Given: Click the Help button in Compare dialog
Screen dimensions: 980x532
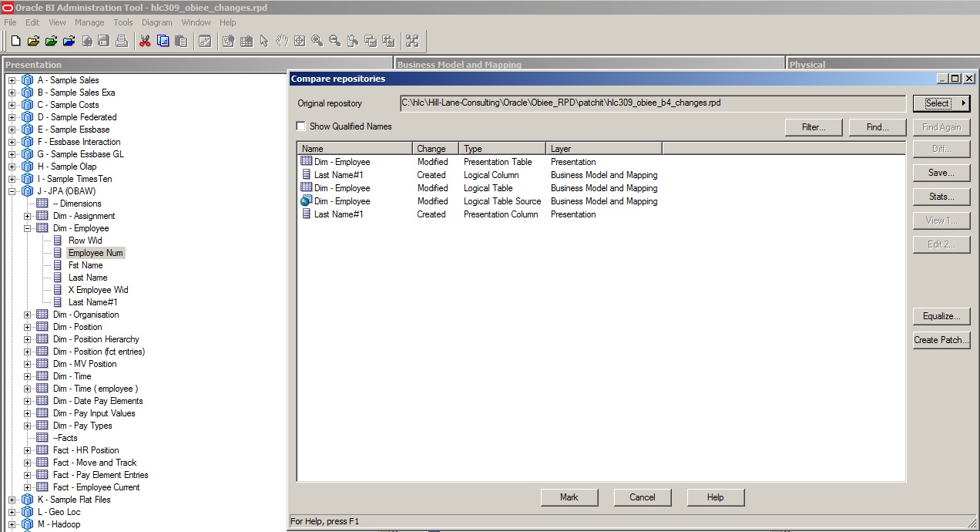Looking at the screenshot, I should [716, 497].
